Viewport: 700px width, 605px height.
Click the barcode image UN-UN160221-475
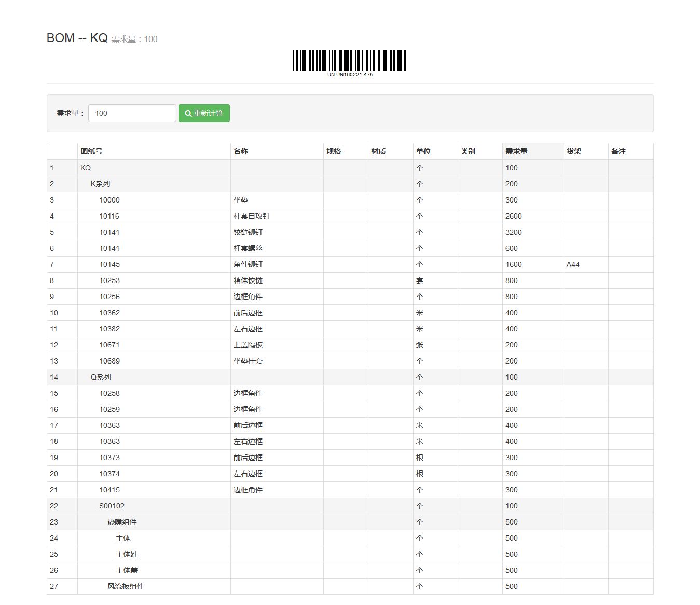point(350,61)
